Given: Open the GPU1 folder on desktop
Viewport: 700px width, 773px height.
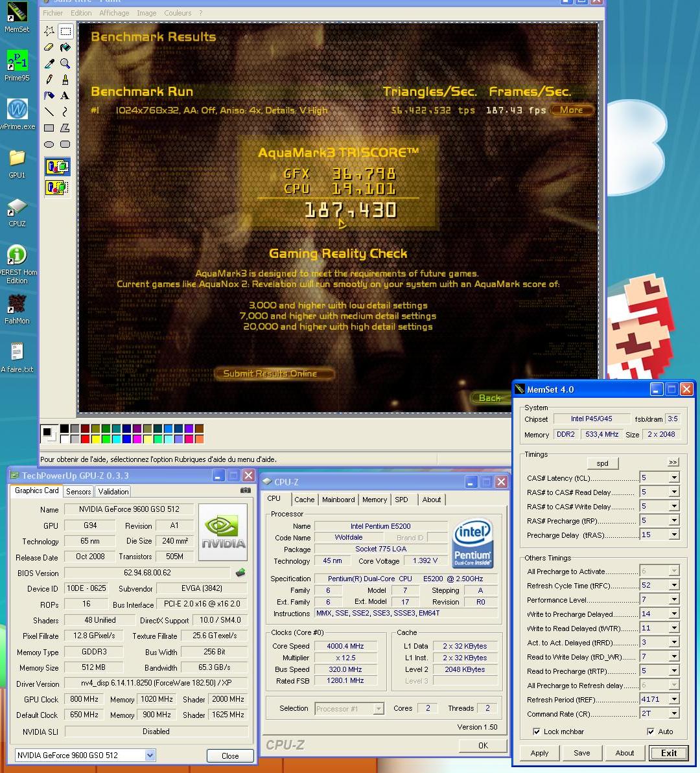Looking at the screenshot, I should click(17, 163).
